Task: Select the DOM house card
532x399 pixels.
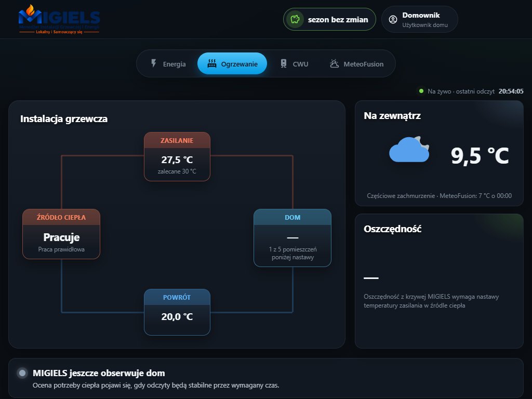Action: (292, 238)
